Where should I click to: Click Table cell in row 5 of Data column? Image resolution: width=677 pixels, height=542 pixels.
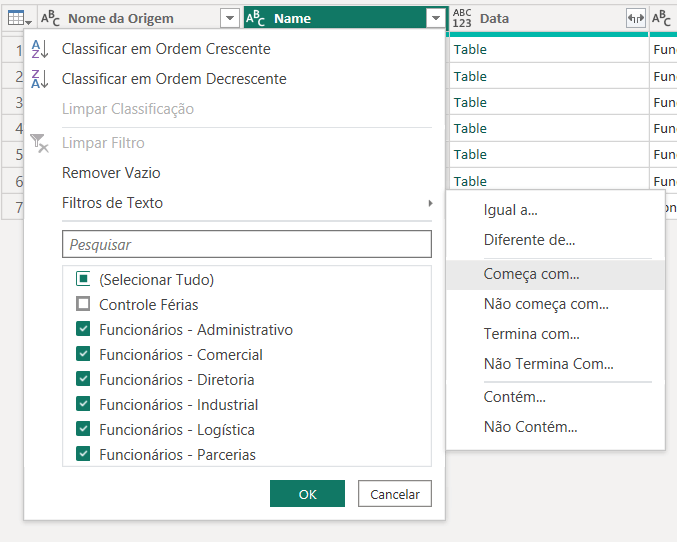[x=549, y=154]
